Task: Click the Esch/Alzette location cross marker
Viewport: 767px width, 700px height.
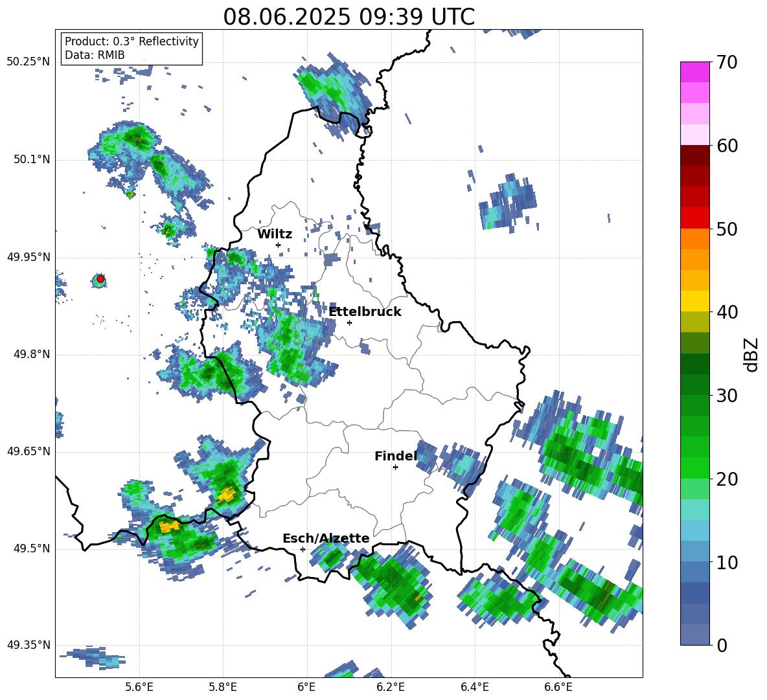Action: [303, 549]
